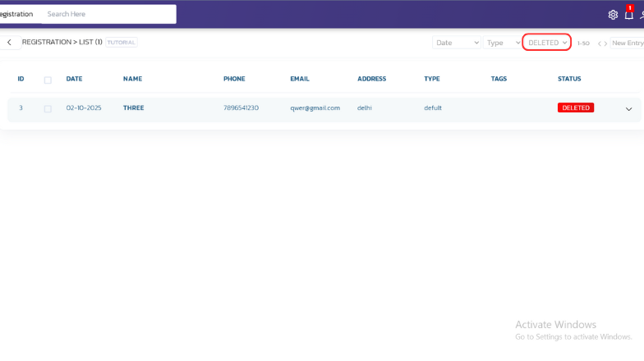Click the record name THREE
The height and width of the screenshot is (361, 644).
pyautogui.click(x=133, y=107)
